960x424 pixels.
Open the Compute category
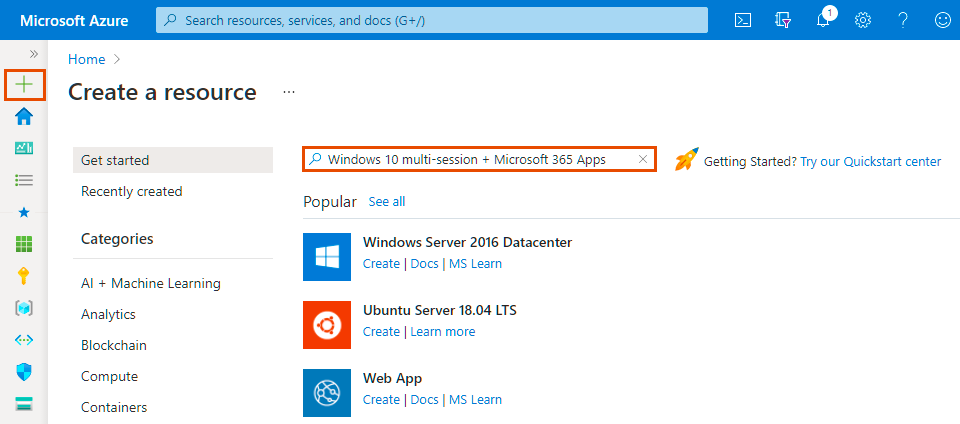[109, 376]
